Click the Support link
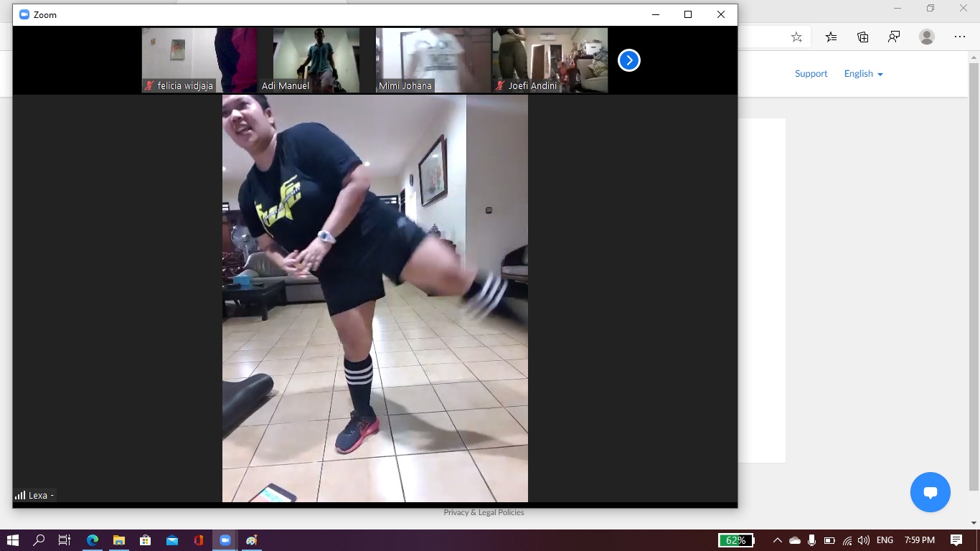The image size is (980, 551). (x=811, y=74)
